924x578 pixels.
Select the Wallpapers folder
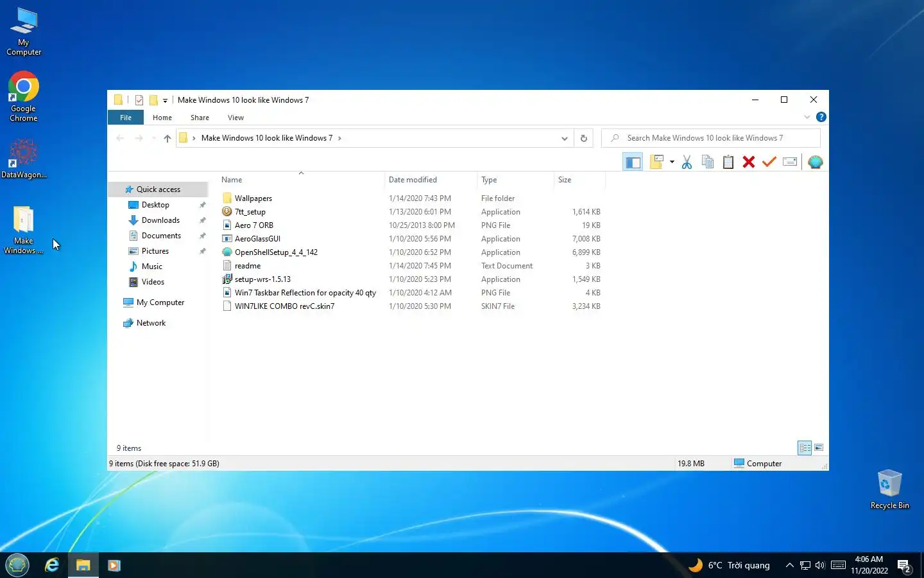pos(253,198)
